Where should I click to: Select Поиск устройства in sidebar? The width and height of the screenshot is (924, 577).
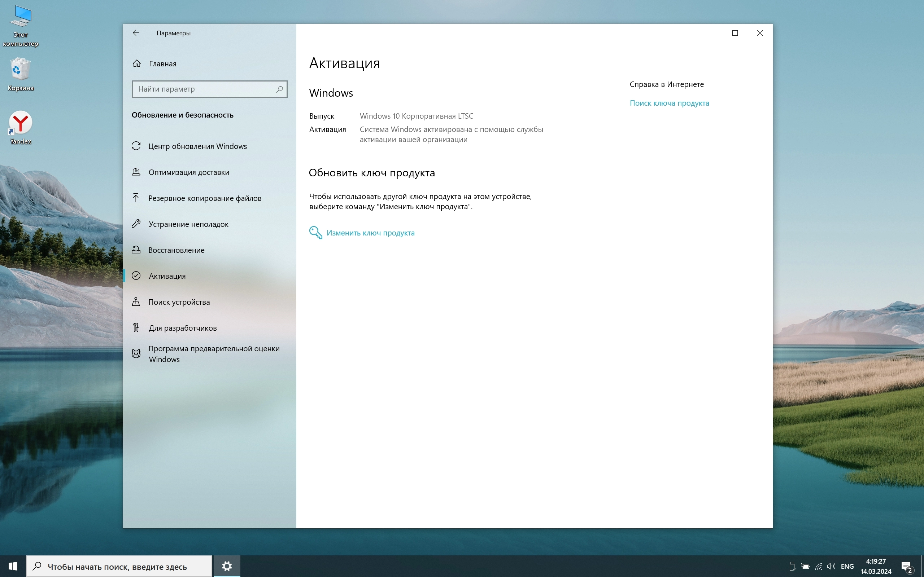pyautogui.click(x=179, y=302)
